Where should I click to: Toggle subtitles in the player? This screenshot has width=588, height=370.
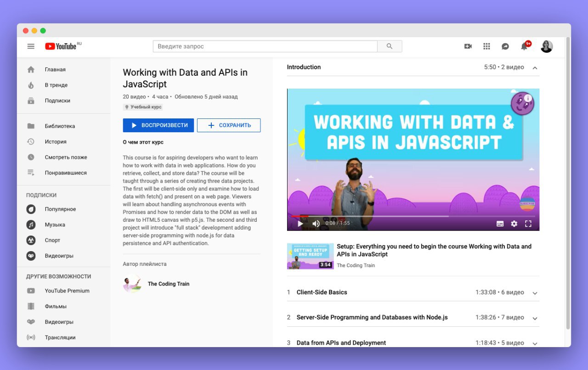pyautogui.click(x=500, y=224)
